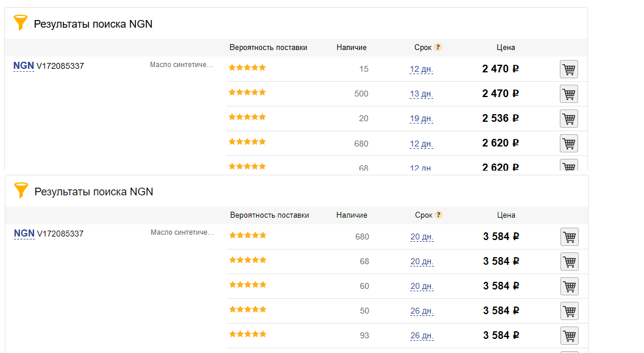Add the 3 584 ₽ offer with 68 in stock to cart
The image size is (644, 353).
569,261
